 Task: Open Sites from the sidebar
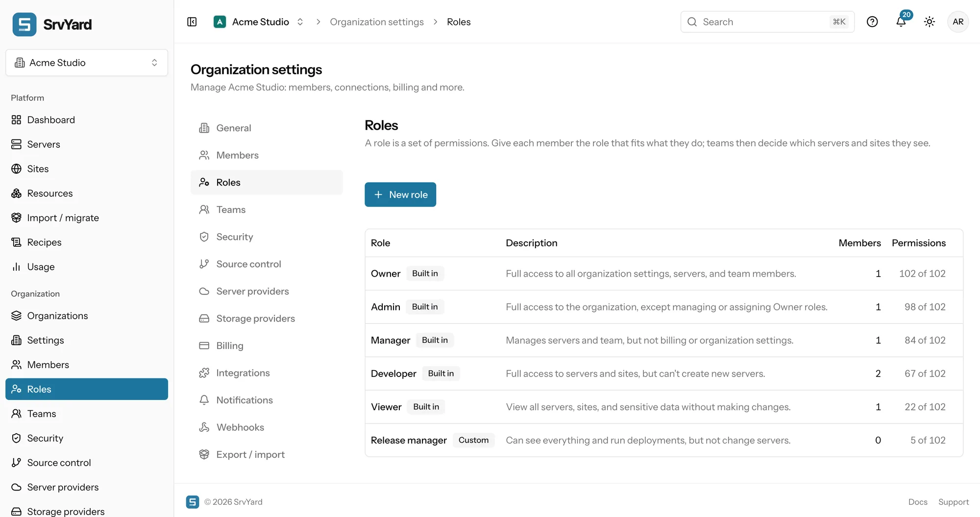(87, 169)
